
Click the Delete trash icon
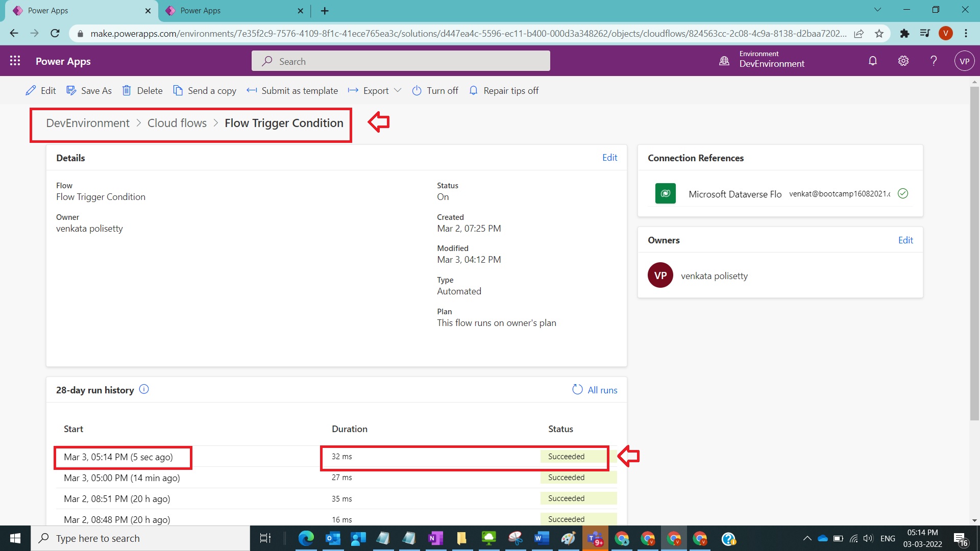pyautogui.click(x=127, y=90)
